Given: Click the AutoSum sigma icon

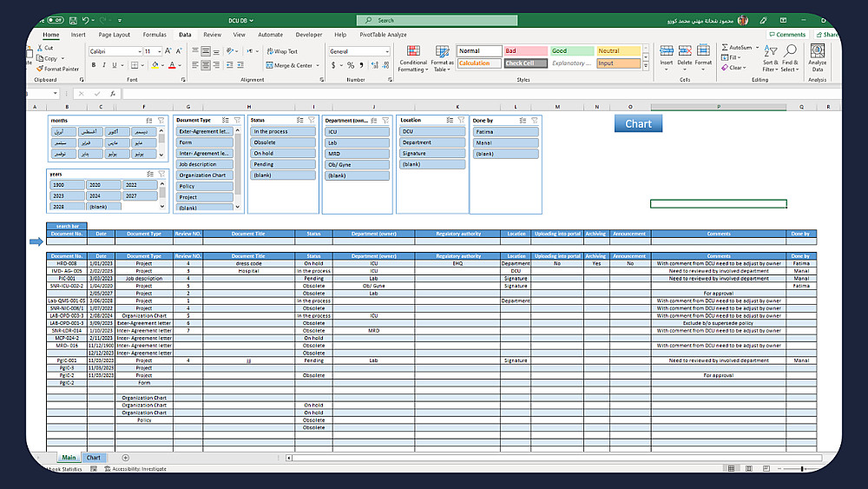Looking at the screenshot, I should point(725,48).
